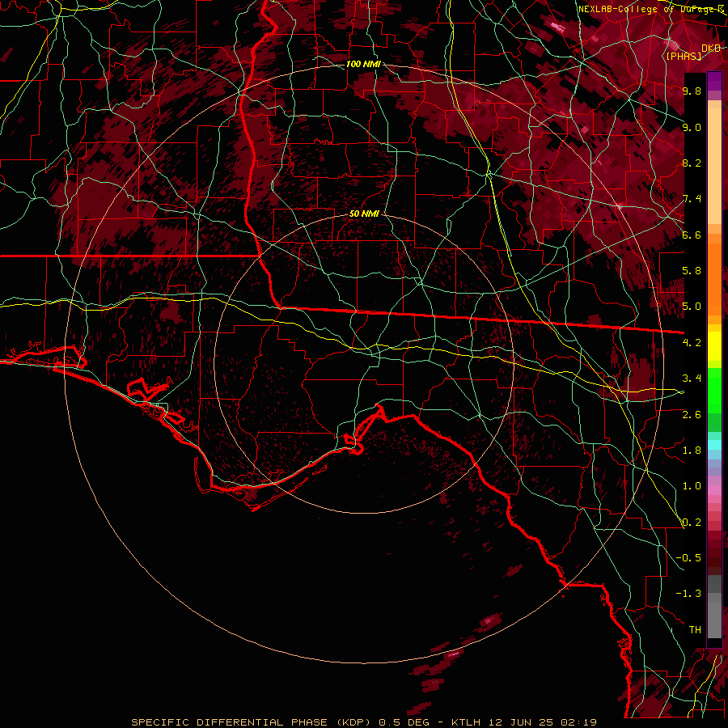Pick the solid orange band on color bar
Image resolution: width=728 pixels, height=728 pixels.
point(714,280)
